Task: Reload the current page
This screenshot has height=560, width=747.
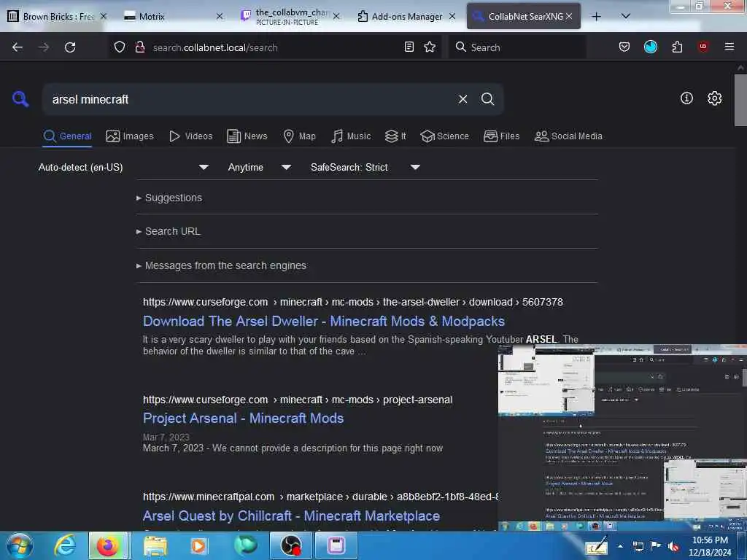Action: [70, 47]
